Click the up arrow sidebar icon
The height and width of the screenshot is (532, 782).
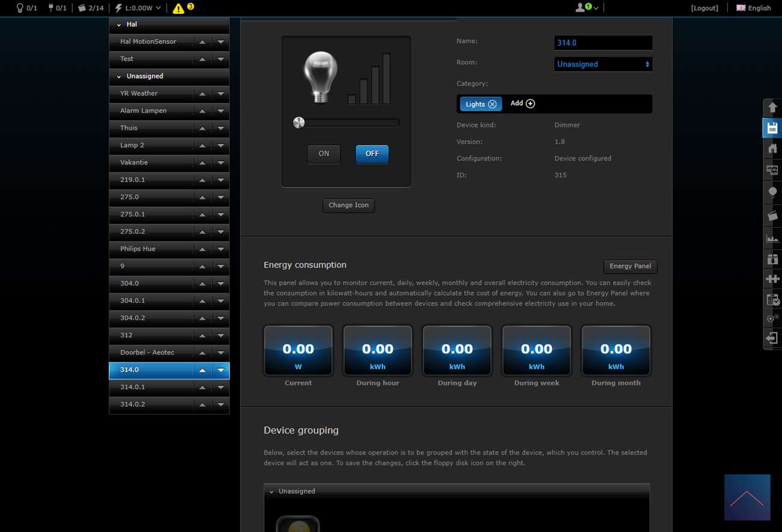[772, 108]
